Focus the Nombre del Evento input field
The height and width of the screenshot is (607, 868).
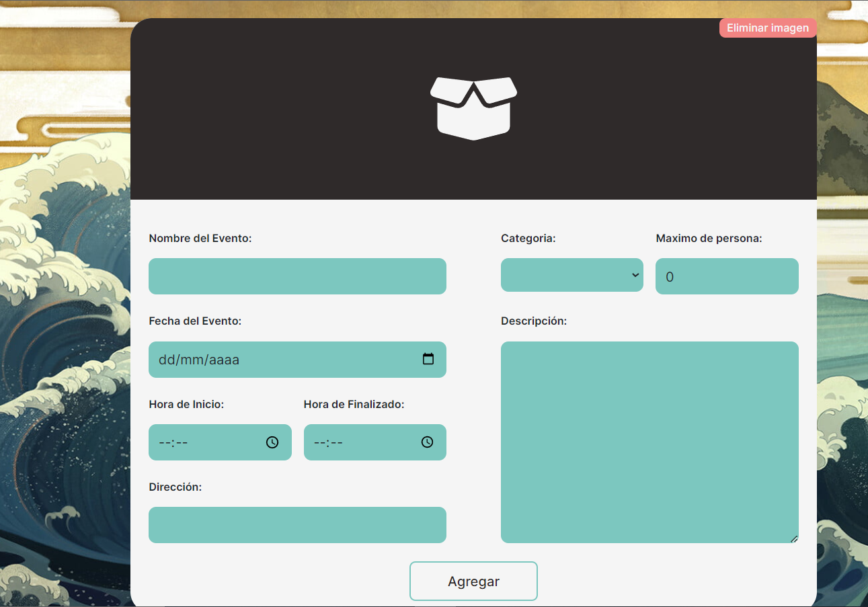tap(297, 276)
